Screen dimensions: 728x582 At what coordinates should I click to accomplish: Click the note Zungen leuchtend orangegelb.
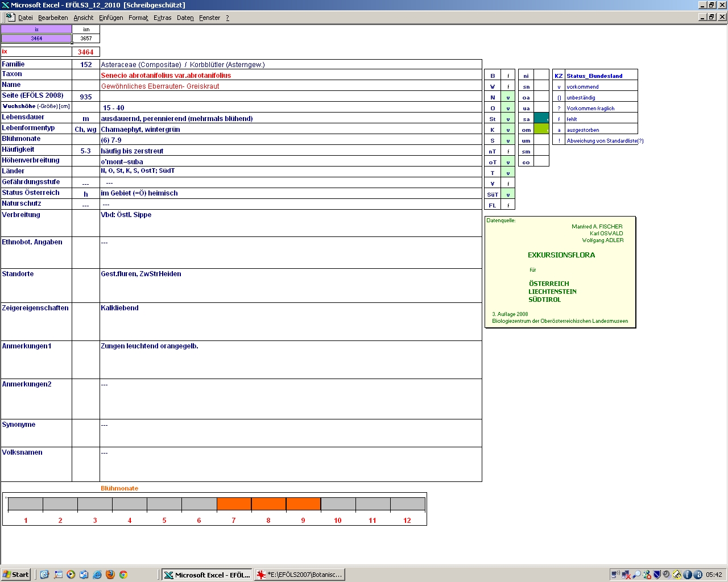pyautogui.click(x=150, y=346)
